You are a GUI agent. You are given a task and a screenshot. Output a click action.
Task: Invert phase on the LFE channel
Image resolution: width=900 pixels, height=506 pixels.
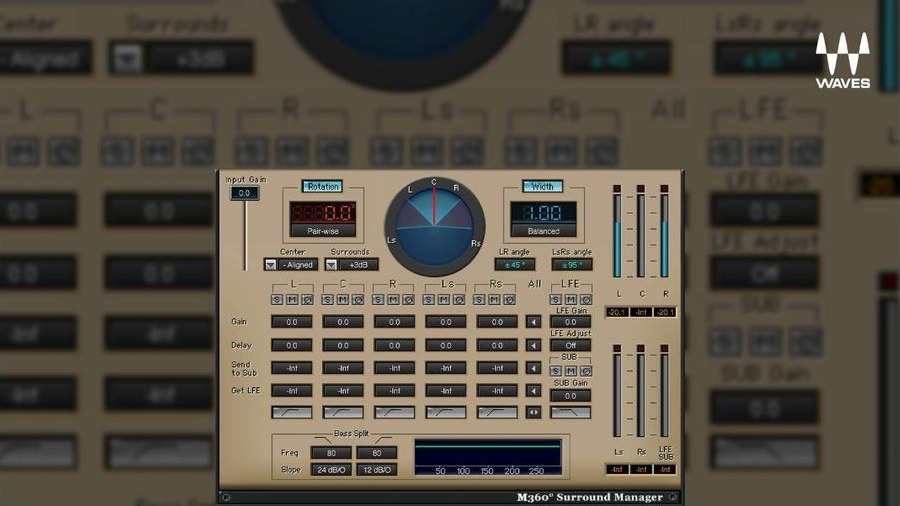click(585, 299)
